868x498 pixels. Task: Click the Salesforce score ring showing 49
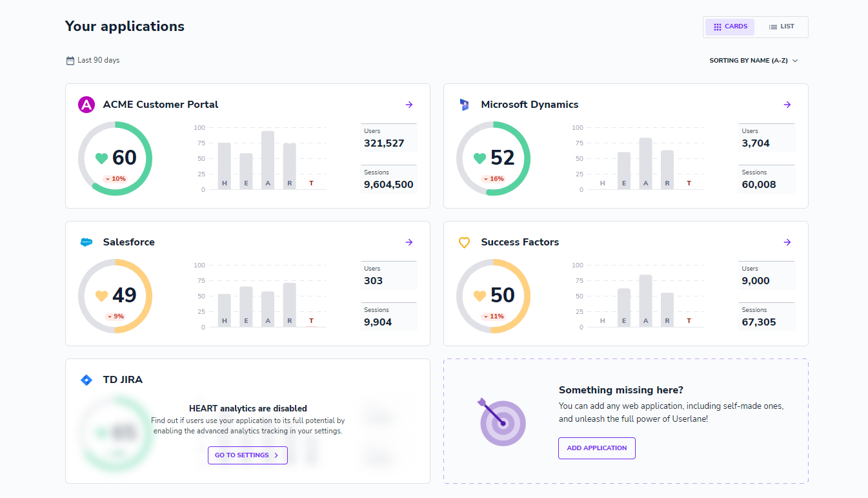pyautogui.click(x=116, y=296)
